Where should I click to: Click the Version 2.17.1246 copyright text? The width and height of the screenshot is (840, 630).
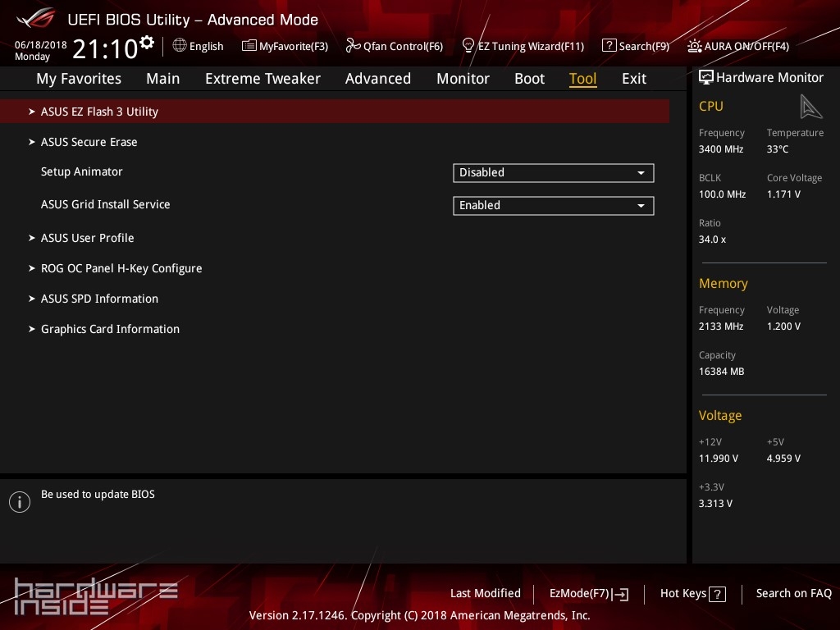pos(419,615)
